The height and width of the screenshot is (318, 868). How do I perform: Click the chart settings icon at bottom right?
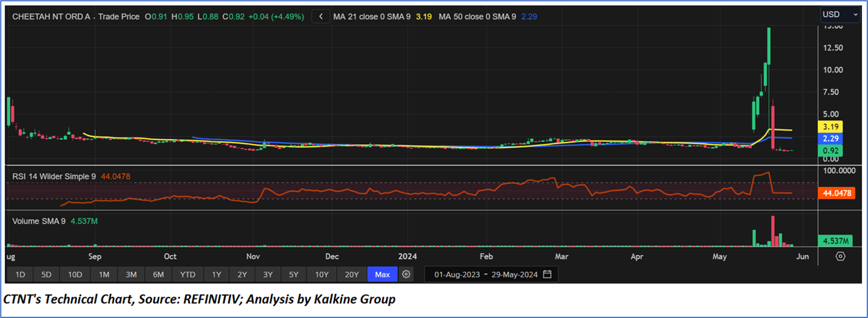(x=840, y=257)
